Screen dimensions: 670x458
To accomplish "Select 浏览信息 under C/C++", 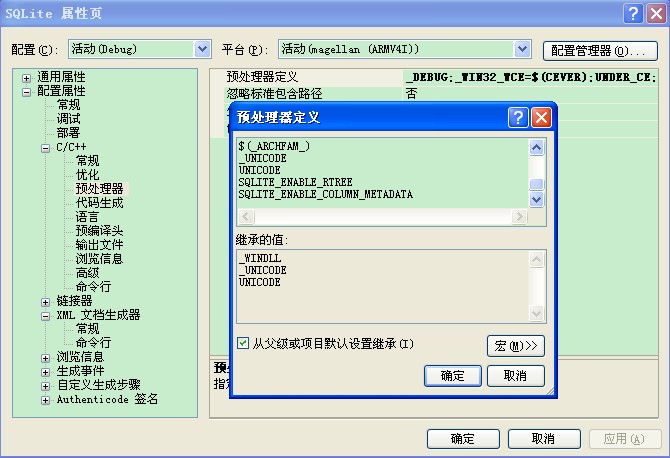I will pyautogui.click(x=100, y=258).
